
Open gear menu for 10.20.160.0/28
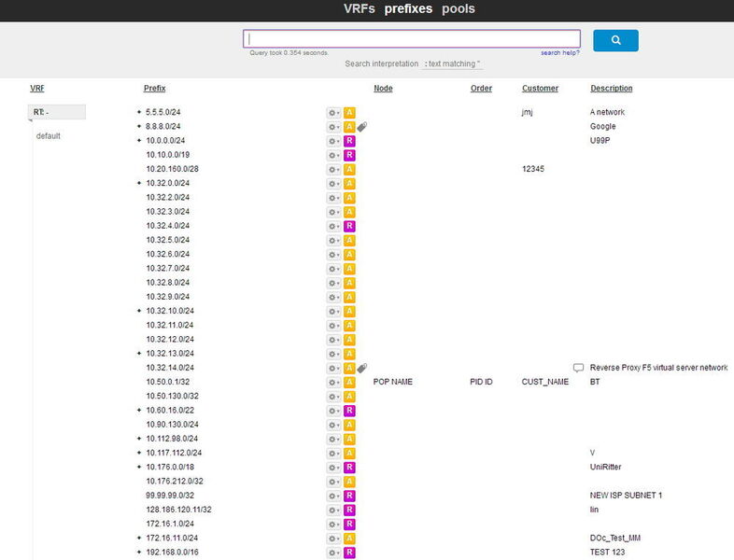click(x=333, y=169)
